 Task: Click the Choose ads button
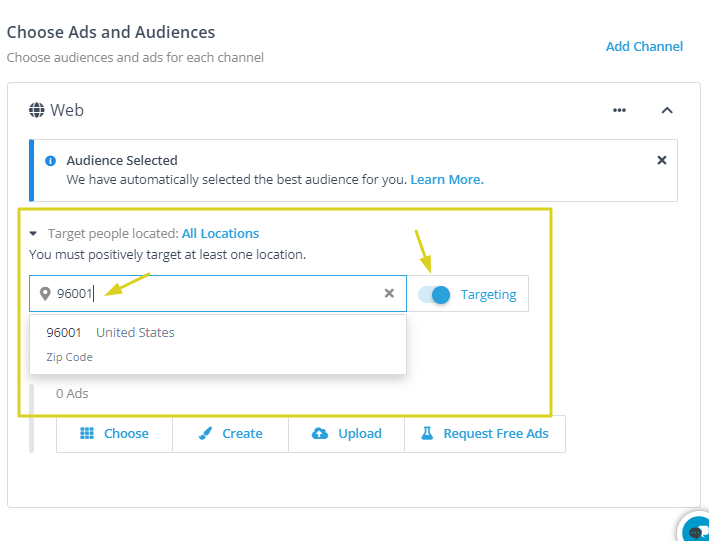(114, 434)
